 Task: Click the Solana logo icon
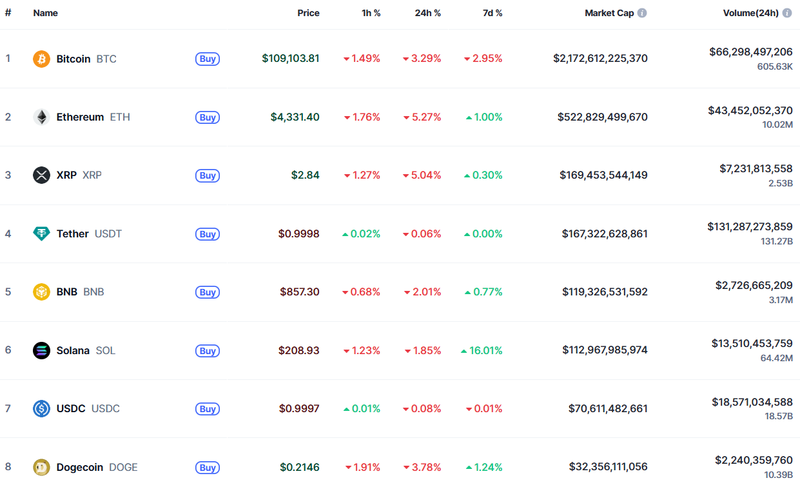pyautogui.click(x=41, y=351)
